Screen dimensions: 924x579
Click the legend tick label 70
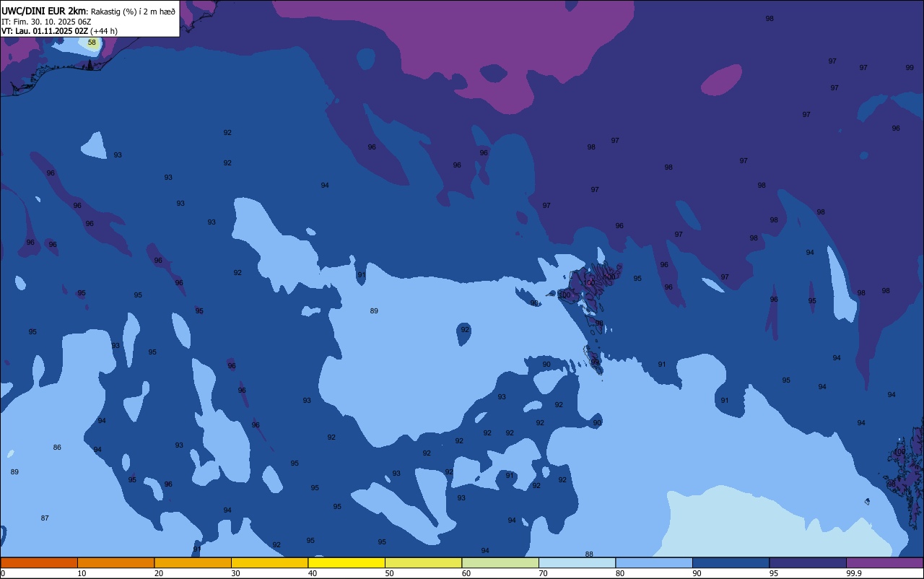[543, 573]
